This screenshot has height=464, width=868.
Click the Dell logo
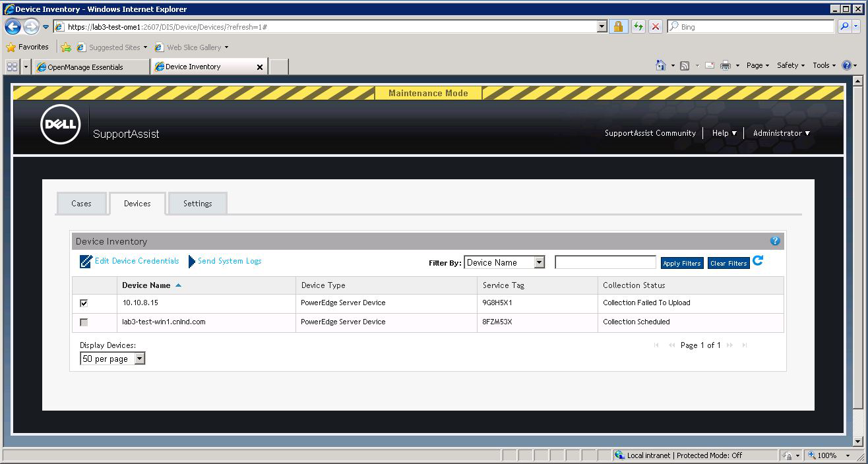60,124
